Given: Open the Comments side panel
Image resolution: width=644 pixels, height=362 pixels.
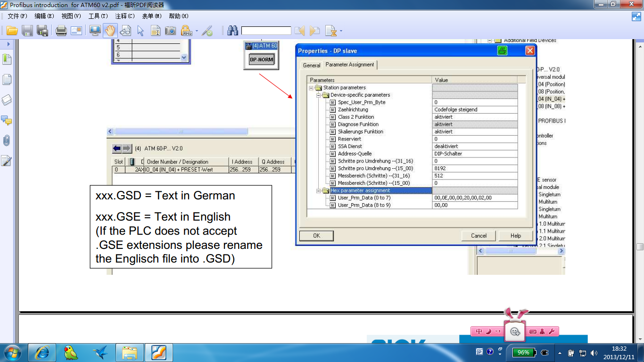Looking at the screenshot, I should (7, 120).
